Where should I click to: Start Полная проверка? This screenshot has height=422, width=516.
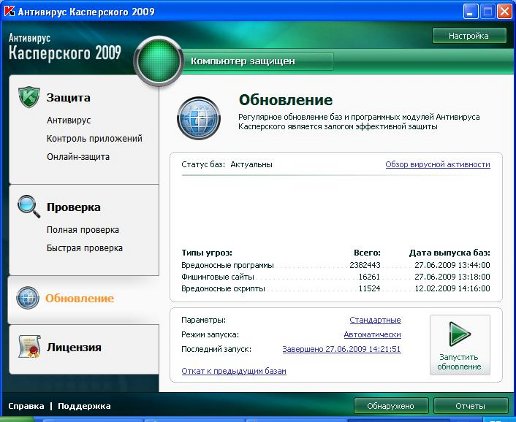[x=83, y=230]
